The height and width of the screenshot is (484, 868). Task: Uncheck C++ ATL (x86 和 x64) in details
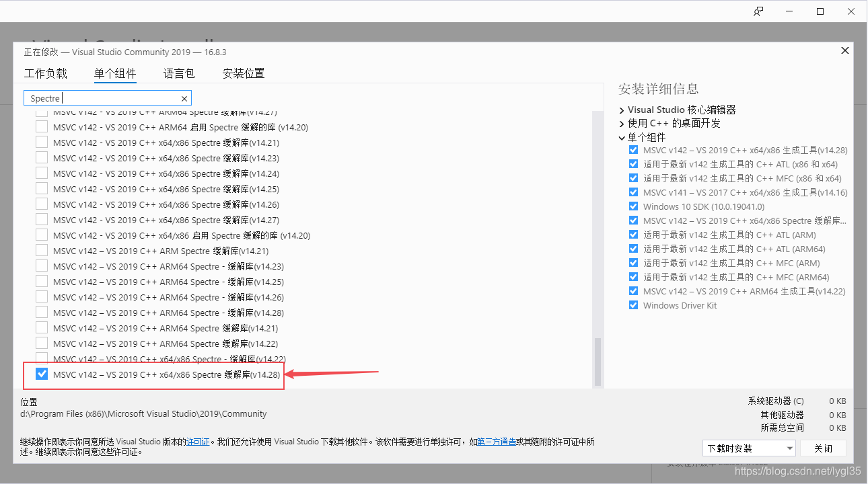633,164
